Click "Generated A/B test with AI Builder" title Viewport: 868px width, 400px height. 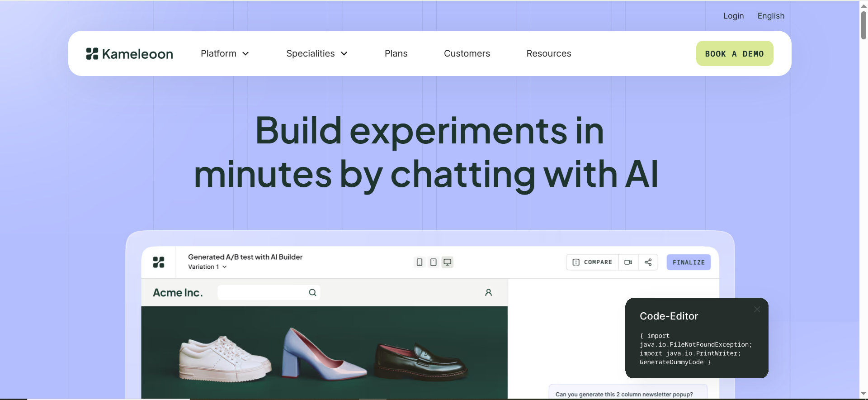point(245,257)
